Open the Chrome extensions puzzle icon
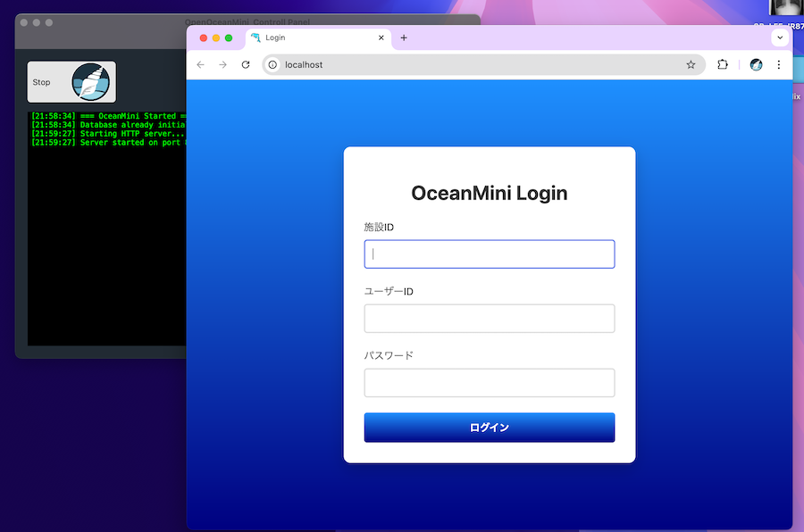This screenshot has width=804, height=532. click(723, 64)
